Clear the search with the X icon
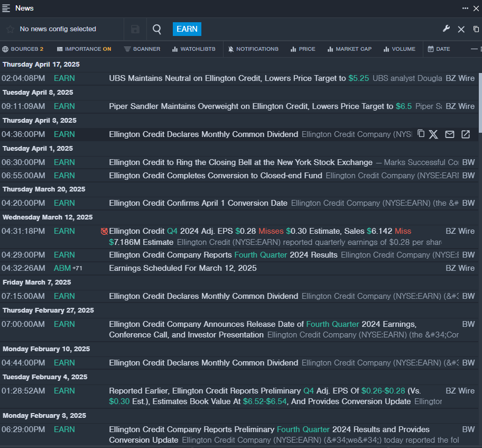 pos(461,29)
